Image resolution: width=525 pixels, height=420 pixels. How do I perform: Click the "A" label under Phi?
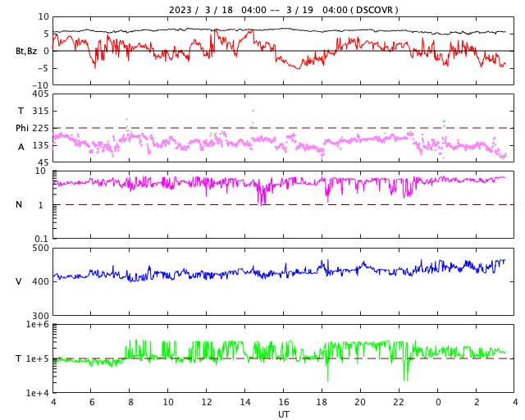point(21,147)
